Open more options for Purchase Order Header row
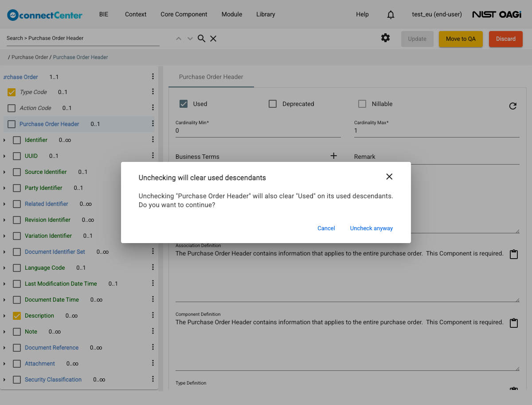 [x=153, y=123]
